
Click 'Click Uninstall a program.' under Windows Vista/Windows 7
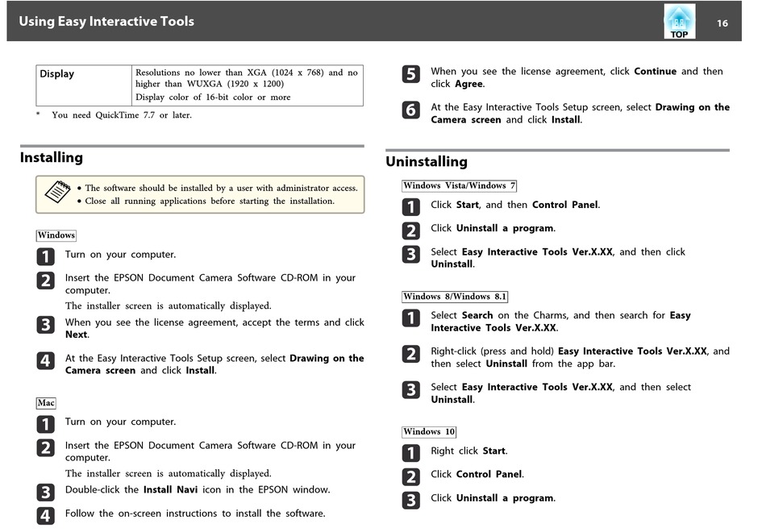[x=493, y=228]
